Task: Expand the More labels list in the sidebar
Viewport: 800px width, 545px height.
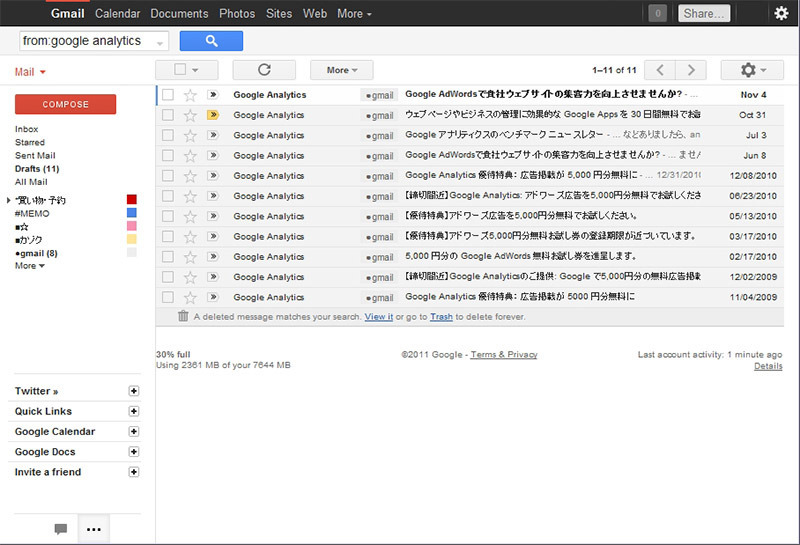Action: click(x=30, y=266)
